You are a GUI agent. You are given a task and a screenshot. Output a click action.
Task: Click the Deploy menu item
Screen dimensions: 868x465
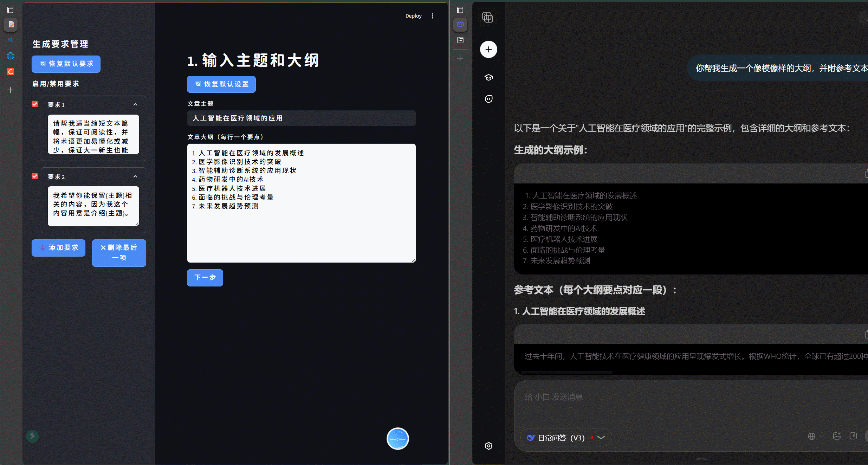click(413, 16)
